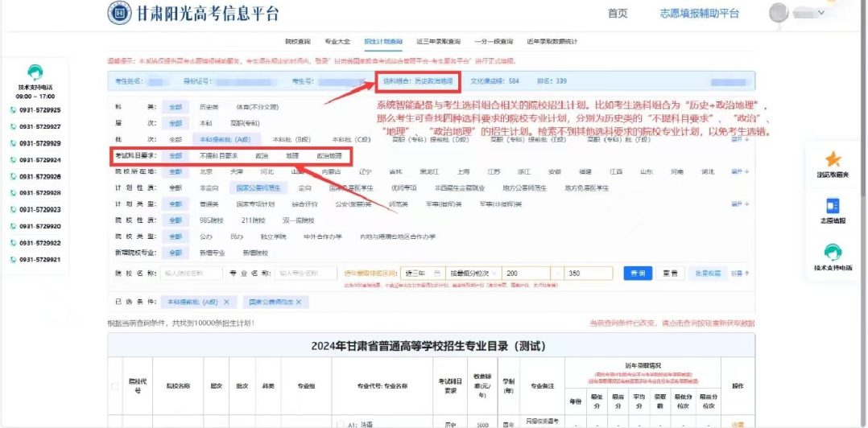Screen dimensions: 868x428
Task: Remove the 国家公费师范生 selected condition tag
Action: click(x=299, y=302)
